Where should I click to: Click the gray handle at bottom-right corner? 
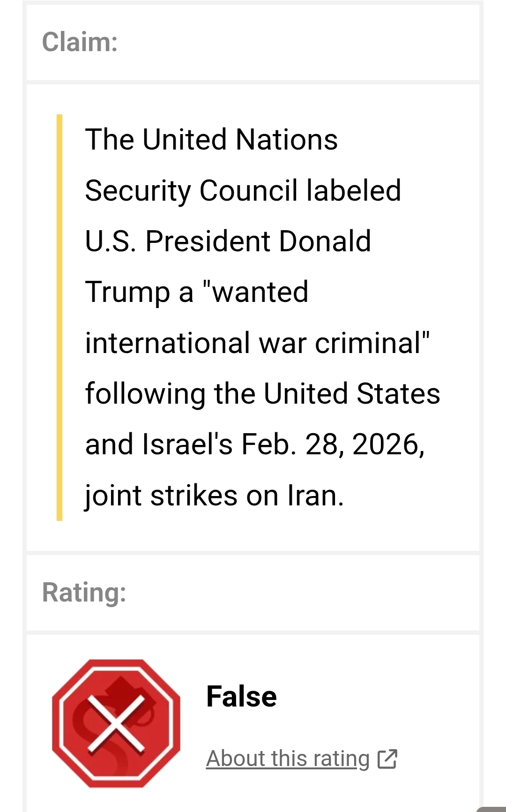click(x=492, y=809)
